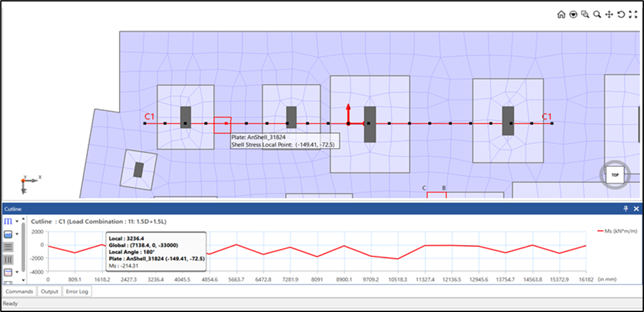Click the right C1 cutline label
The width and height of the screenshot is (644, 312).
[547, 116]
